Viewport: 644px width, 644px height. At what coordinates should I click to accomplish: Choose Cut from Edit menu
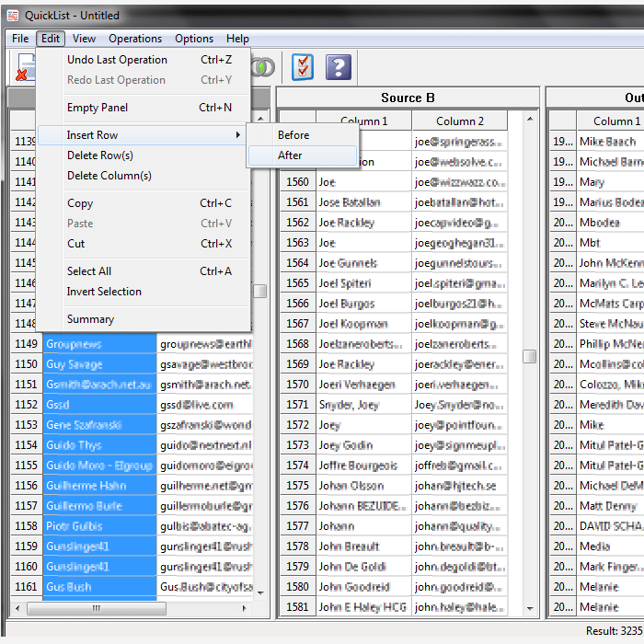pos(144,244)
